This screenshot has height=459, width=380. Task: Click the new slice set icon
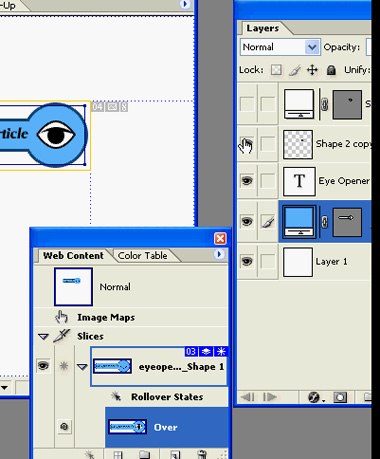118,455
